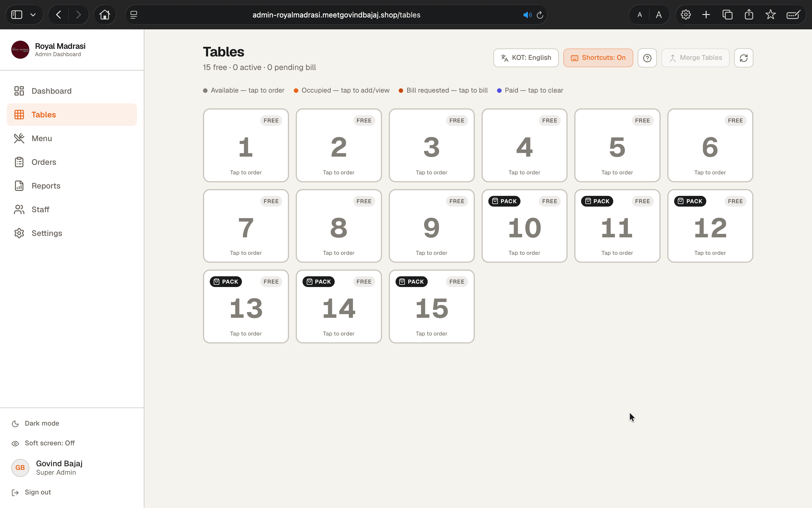This screenshot has width=812, height=508.
Task: Open Menu section in the sidebar
Action: pos(72,138)
